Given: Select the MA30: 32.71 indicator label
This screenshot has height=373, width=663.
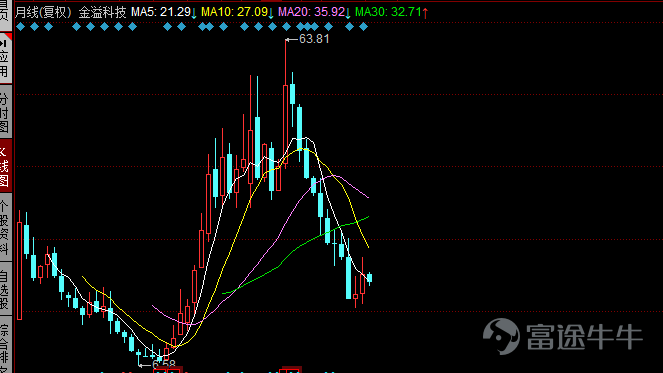Looking at the screenshot, I should click(388, 12).
